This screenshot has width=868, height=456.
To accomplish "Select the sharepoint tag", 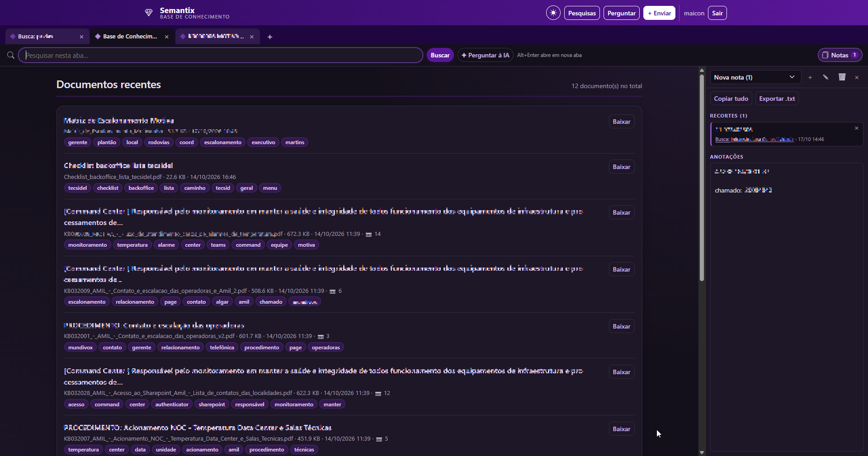I will point(212,404).
